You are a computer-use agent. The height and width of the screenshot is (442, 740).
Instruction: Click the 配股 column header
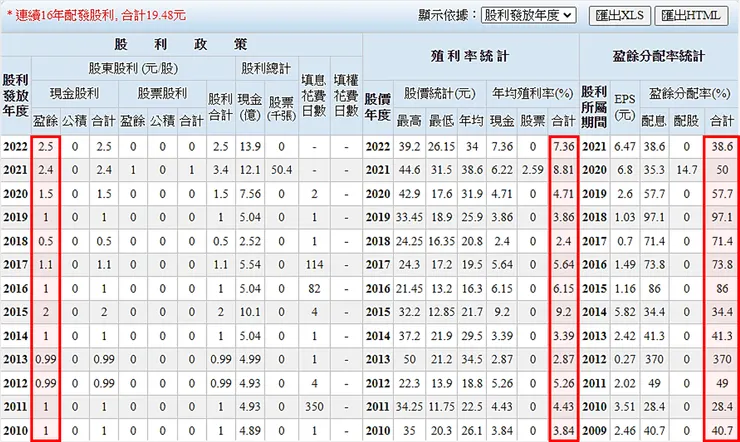(686, 121)
